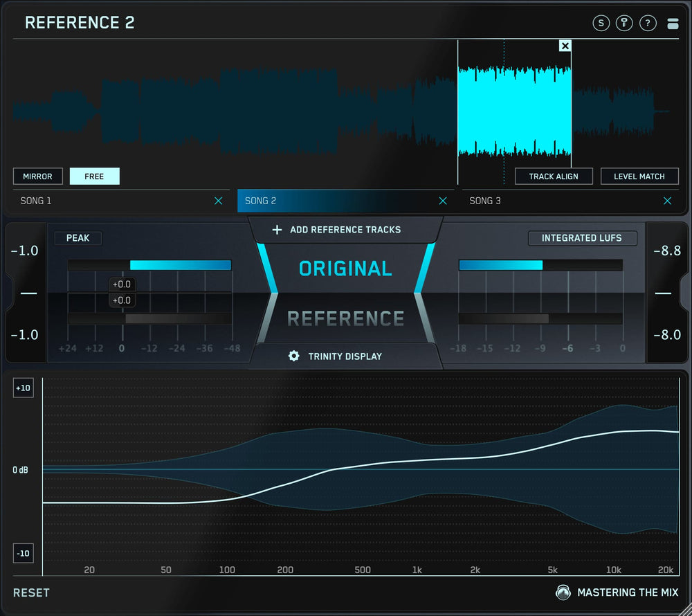Open the Trinity Display options
This screenshot has width=692, height=616.
[345, 356]
